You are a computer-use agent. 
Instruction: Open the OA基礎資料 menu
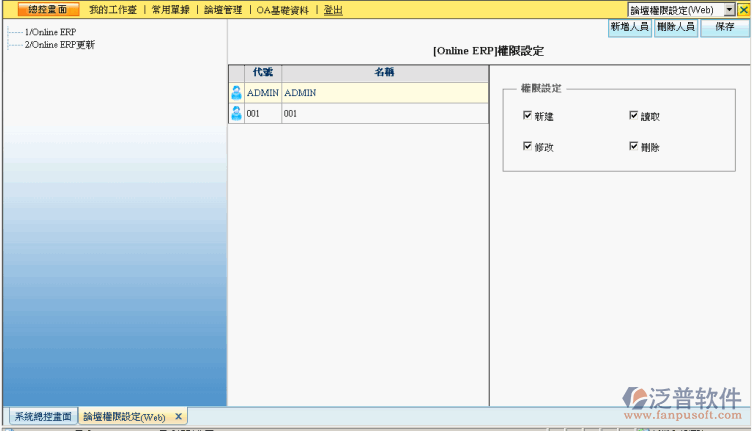(x=285, y=10)
